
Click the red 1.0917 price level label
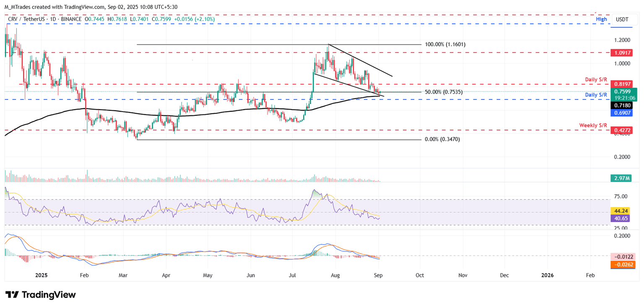coord(621,52)
